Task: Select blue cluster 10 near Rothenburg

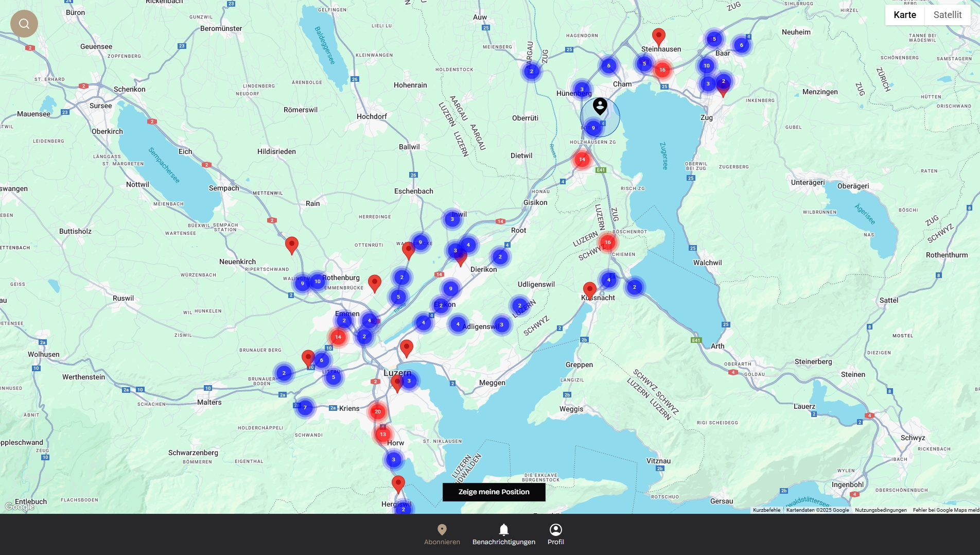Action: (318, 282)
